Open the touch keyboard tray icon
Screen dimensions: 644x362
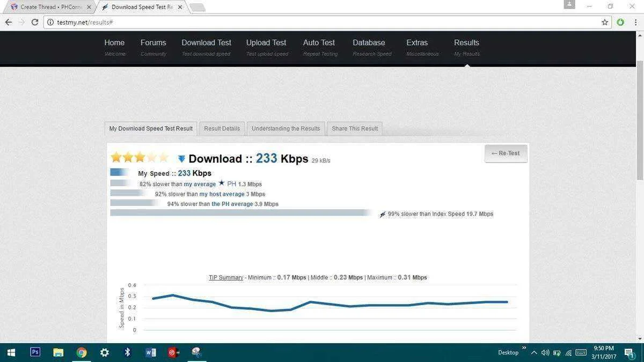[x=581, y=353]
